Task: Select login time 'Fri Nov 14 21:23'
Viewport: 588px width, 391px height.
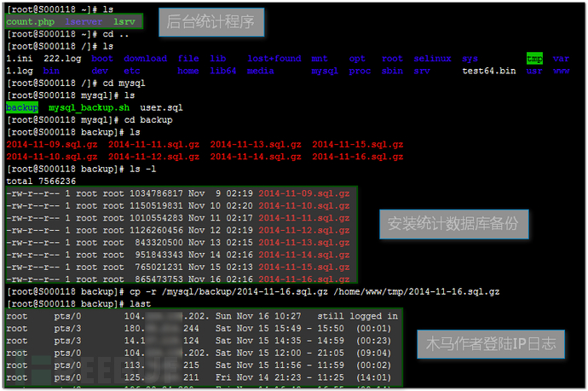Action: tap(258, 377)
